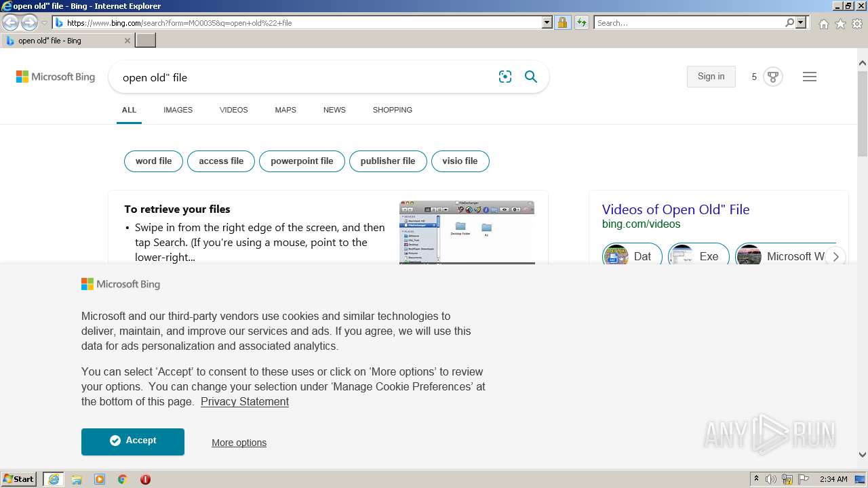Open 'Videos of Open Old" File' link
Image resolution: width=868 pixels, height=488 pixels.
[675, 209]
